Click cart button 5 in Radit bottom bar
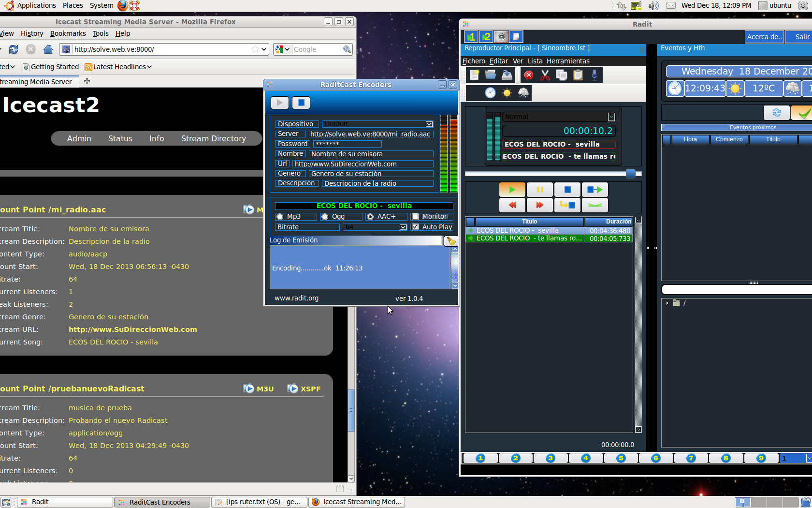The height and width of the screenshot is (508, 812). point(621,458)
